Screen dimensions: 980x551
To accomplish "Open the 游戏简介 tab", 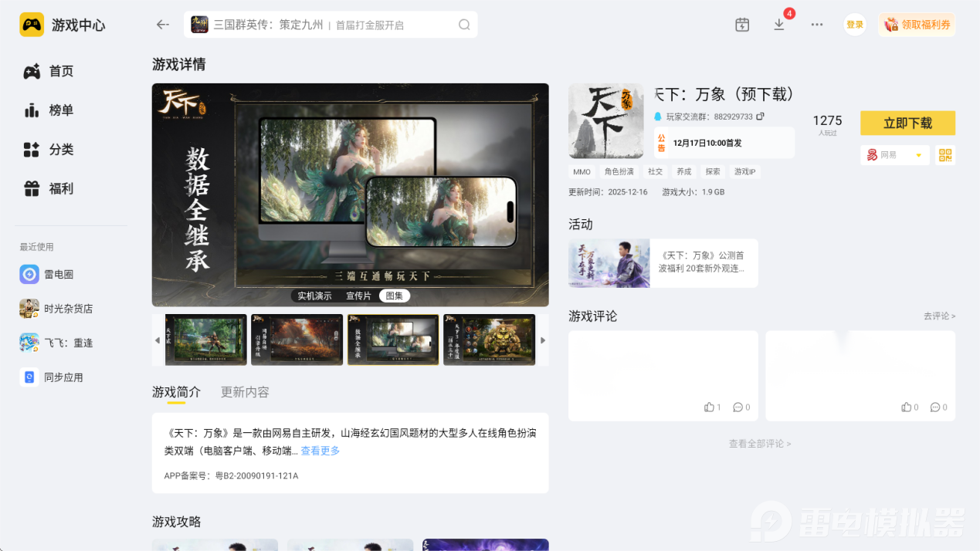I will (x=176, y=392).
